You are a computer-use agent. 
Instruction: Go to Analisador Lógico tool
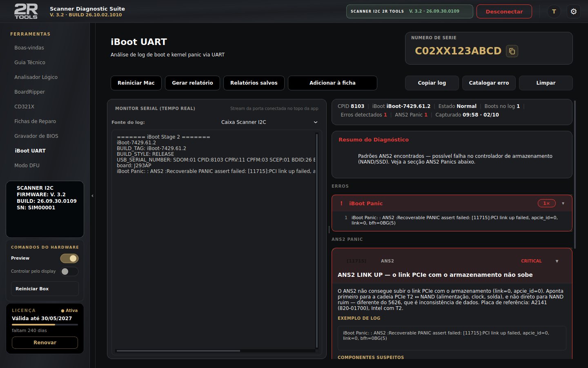(x=36, y=77)
